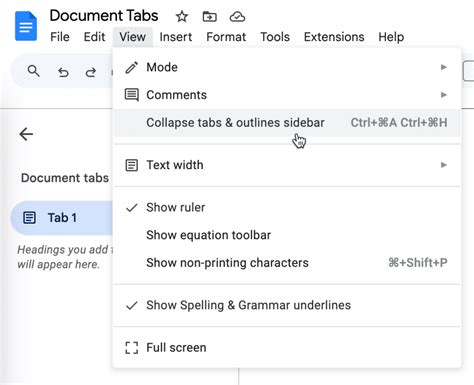The width and height of the screenshot is (474, 385).
Task: Click the search menus magnifier icon
Action: [x=34, y=71]
